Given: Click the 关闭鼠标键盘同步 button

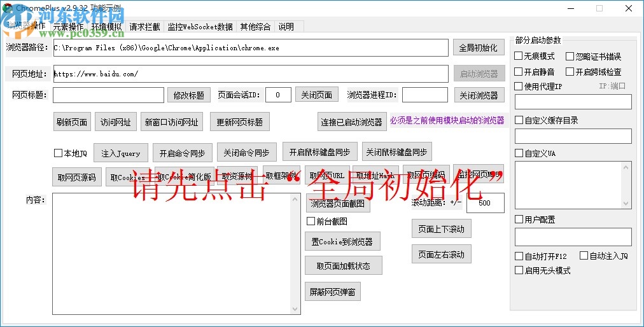Looking at the screenshot, I should (x=396, y=152).
